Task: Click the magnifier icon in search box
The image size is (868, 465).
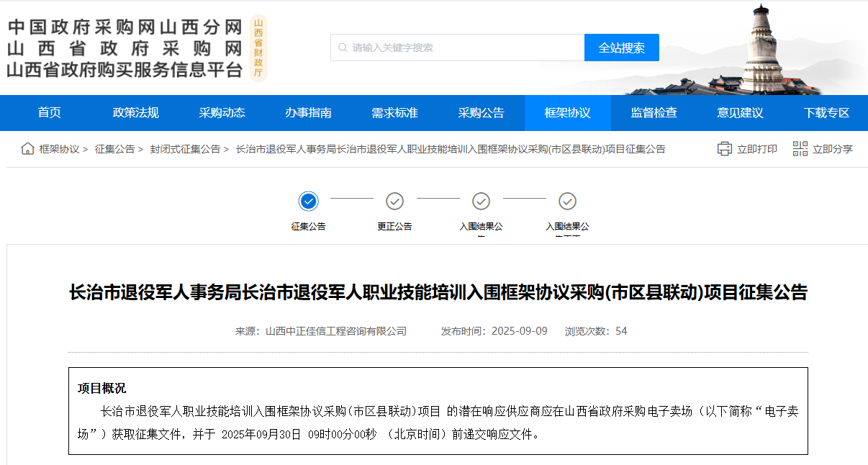Action: tap(342, 48)
